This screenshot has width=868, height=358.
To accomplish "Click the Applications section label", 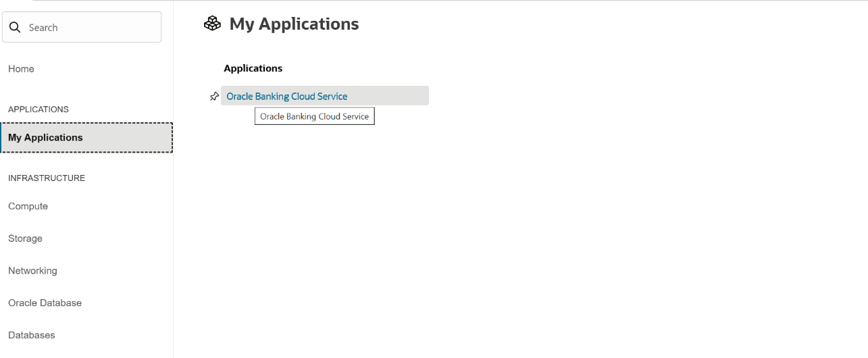I will pyautogui.click(x=253, y=68).
